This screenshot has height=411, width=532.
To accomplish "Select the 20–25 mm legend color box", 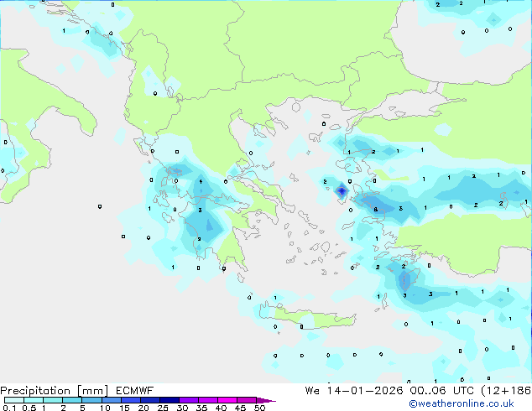I will coord(149,400).
